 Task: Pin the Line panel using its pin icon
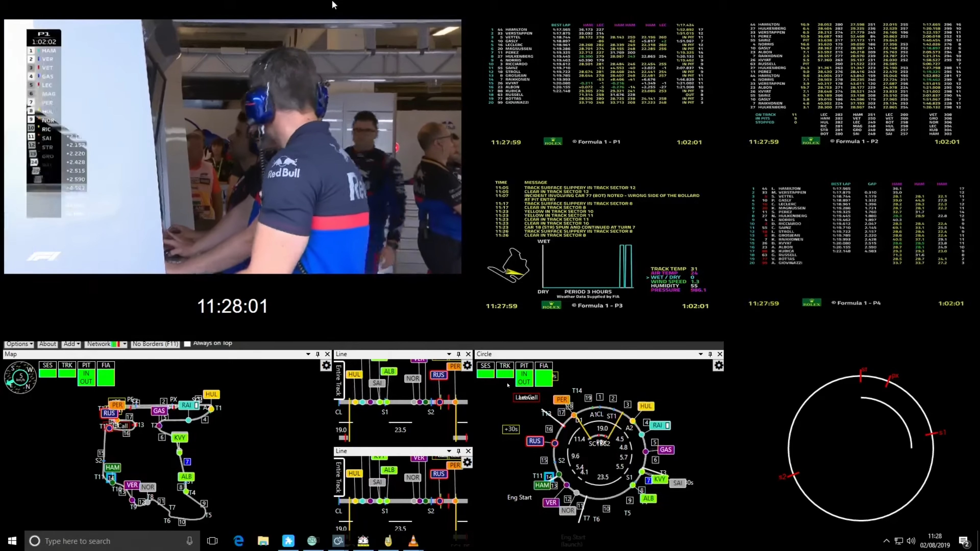point(458,354)
